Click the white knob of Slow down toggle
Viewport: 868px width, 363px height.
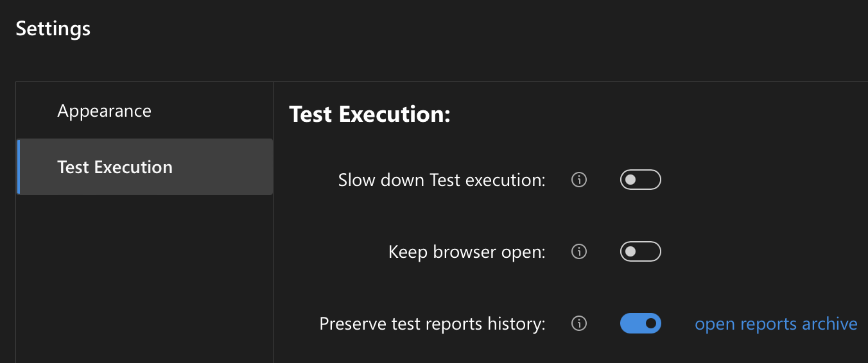(630, 180)
